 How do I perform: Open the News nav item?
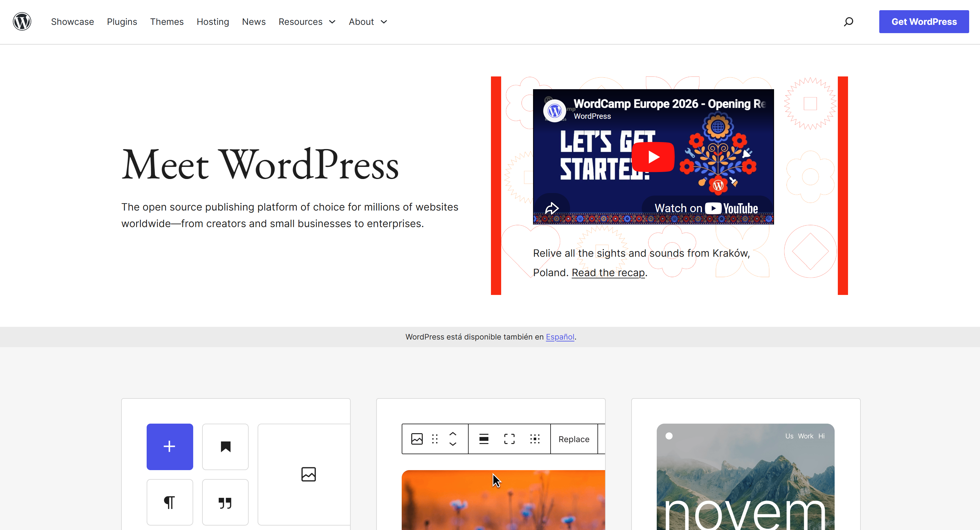(x=254, y=22)
